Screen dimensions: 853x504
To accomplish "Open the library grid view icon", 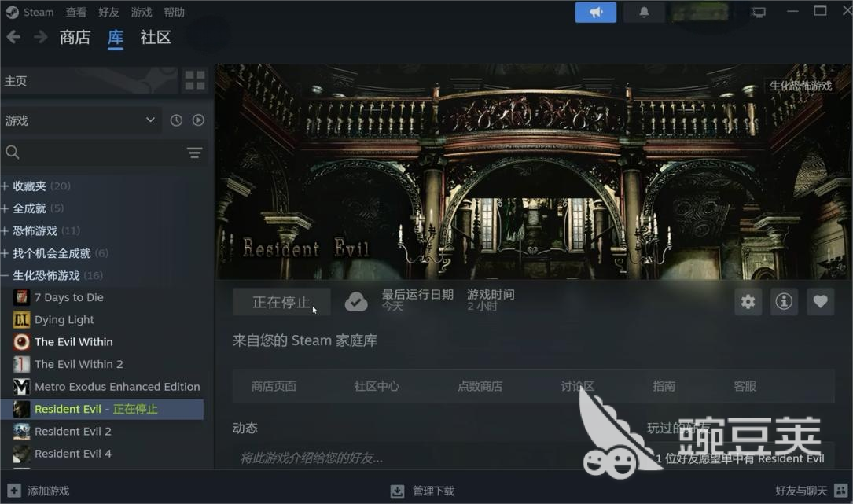I will (195, 79).
